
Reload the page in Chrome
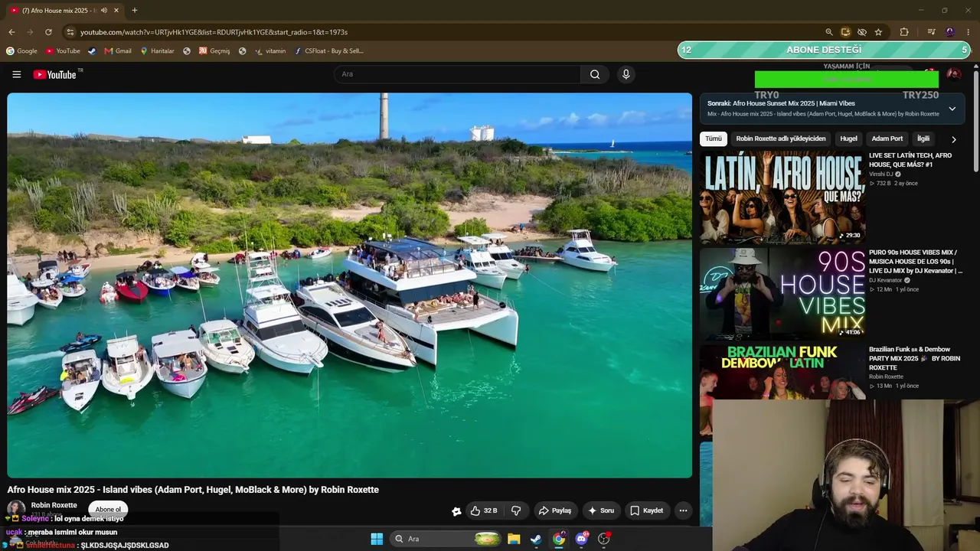(48, 32)
